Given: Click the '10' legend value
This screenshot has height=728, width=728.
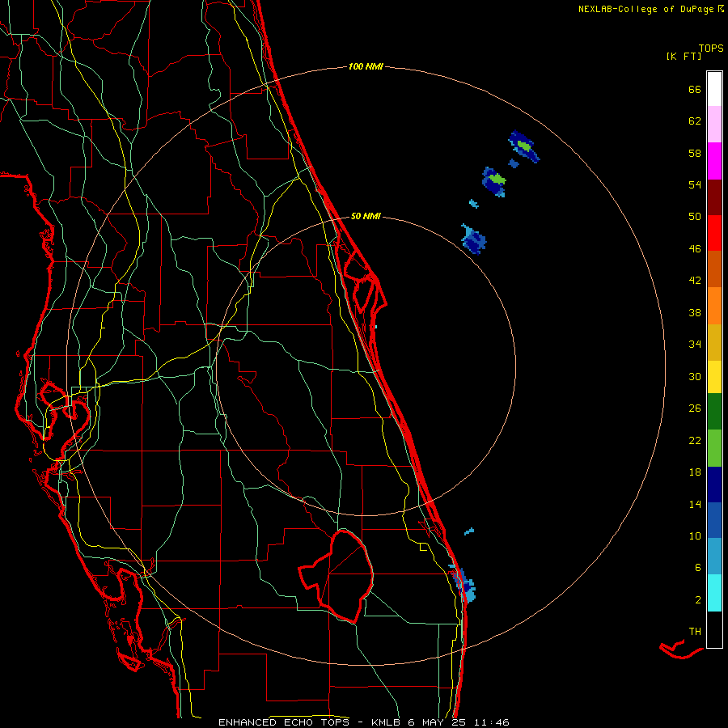Looking at the screenshot, I should [695, 535].
